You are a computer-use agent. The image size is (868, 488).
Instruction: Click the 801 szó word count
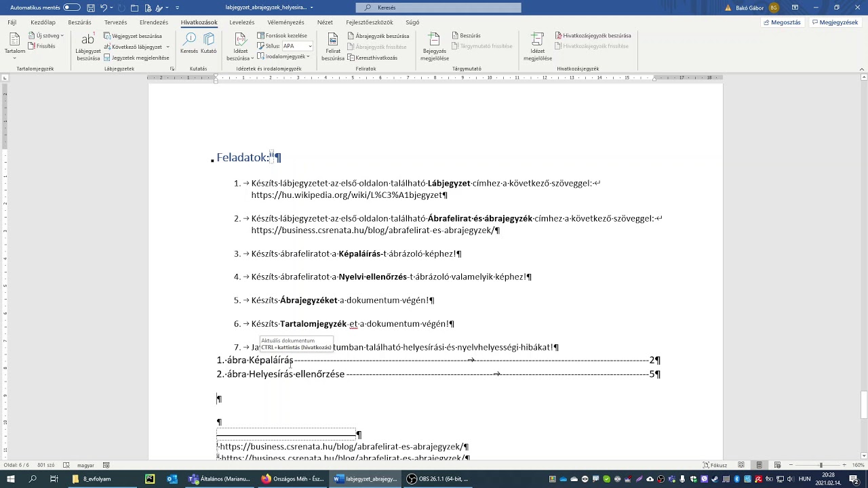[x=46, y=466]
